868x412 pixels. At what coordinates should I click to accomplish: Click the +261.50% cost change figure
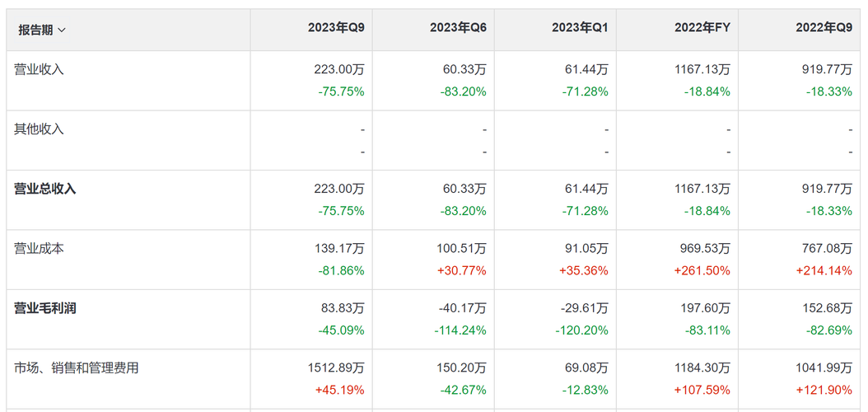tap(702, 271)
